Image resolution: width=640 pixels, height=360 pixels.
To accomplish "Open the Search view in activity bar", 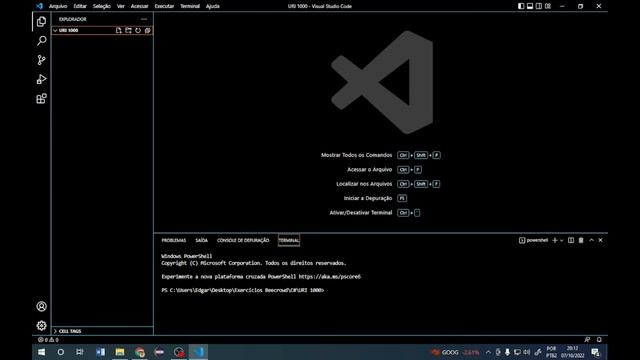I will click(x=41, y=40).
